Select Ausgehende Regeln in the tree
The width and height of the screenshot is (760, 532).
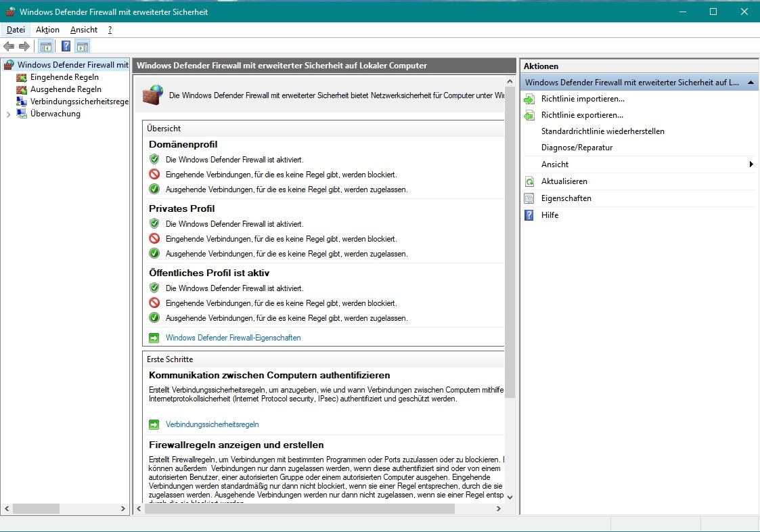tap(66, 89)
